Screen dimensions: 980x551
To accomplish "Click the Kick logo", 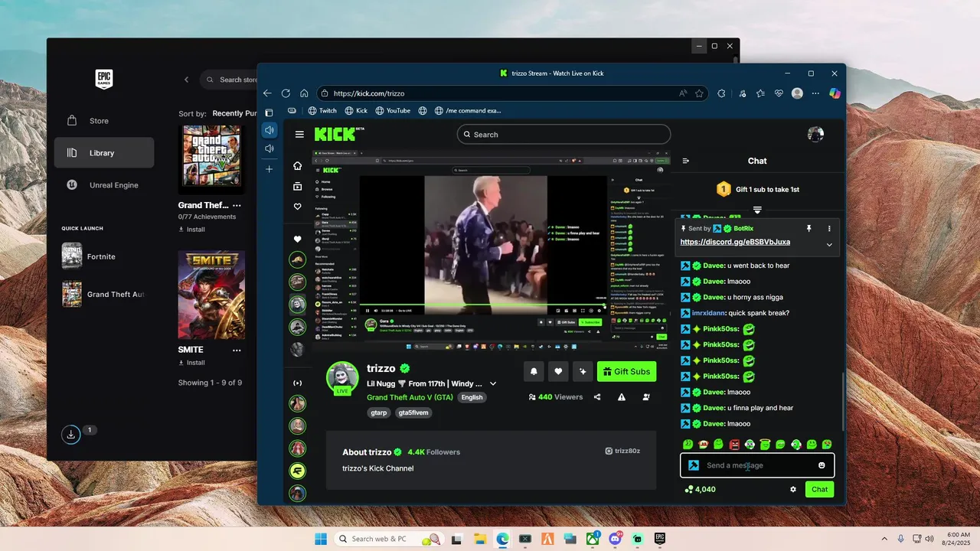I will pos(335,134).
